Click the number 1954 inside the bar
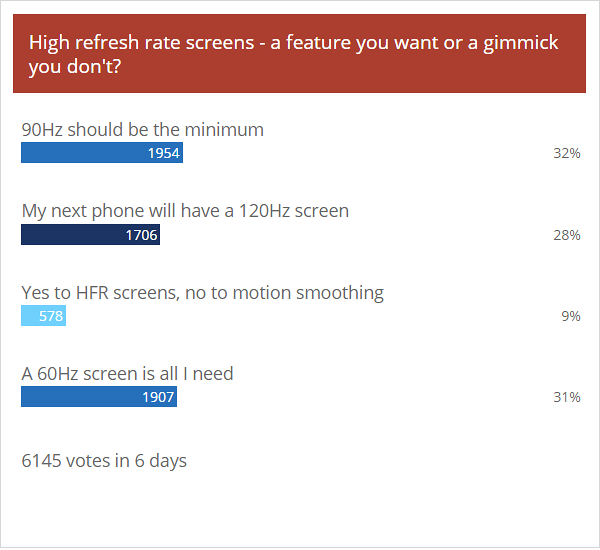Screen dimensions: 600x550 tap(164, 153)
